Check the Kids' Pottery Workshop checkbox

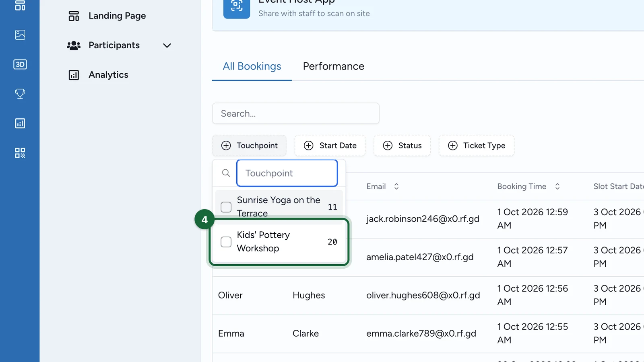226,242
